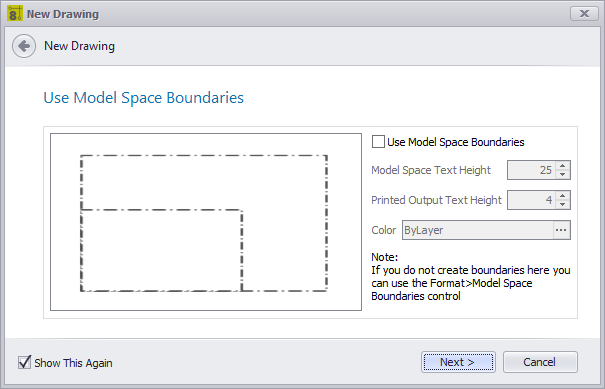Increase Printed Output Text Height with up arrow
Screen dimensions: 605x389
563,196
